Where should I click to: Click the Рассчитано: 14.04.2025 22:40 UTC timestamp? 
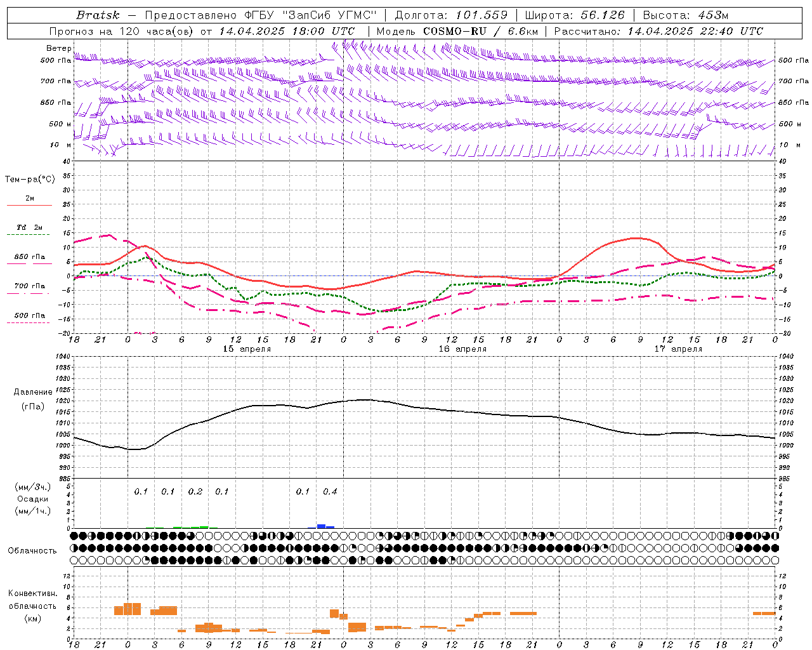[x=658, y=31]
